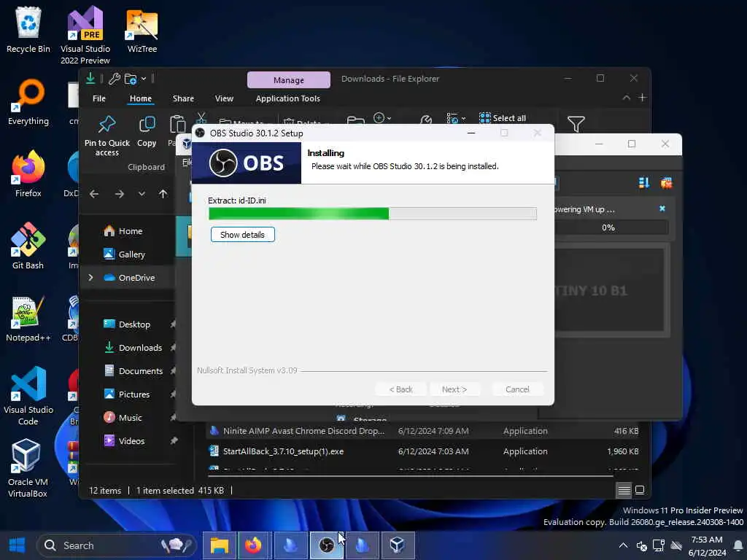This screenshot has height=560, width=747.
Task: Open Recycle Bin desktop icon
Action: (x=28, y=30)
